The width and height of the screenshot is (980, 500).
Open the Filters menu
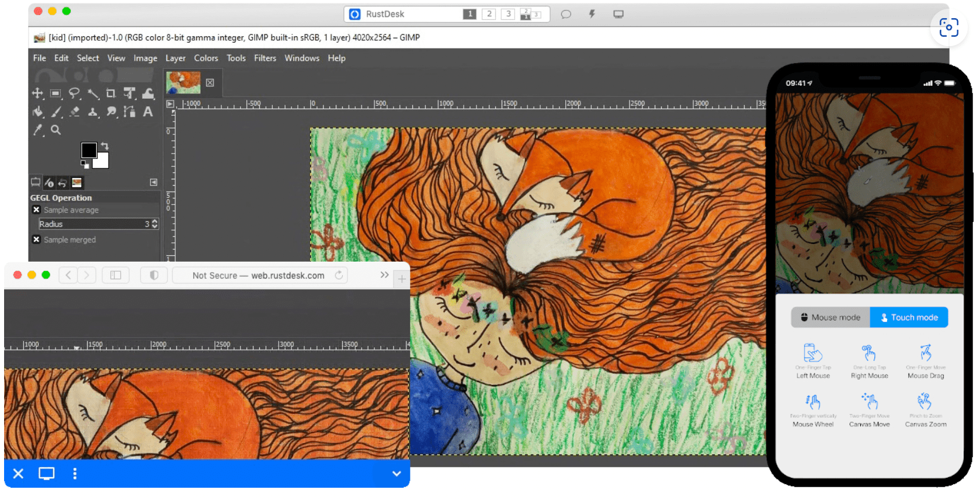(265, 58)
